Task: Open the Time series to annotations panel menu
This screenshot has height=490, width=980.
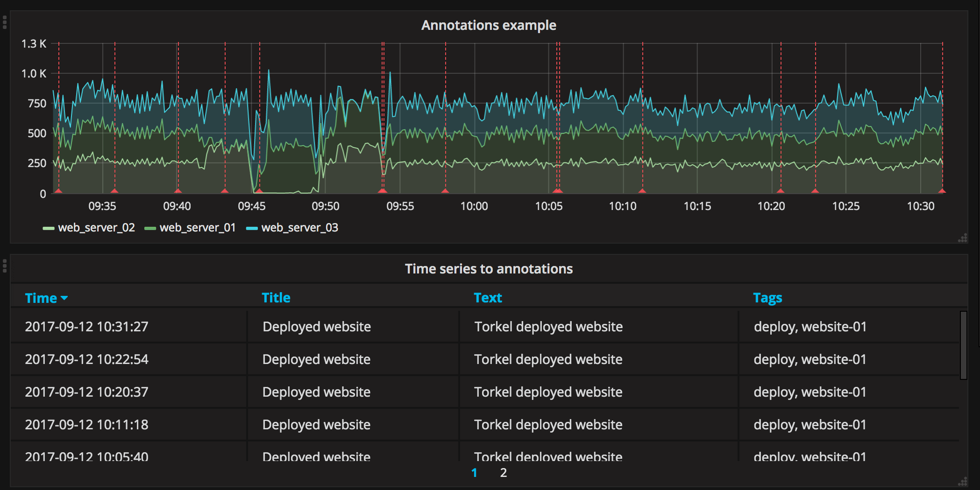Action: click(489, 269)
